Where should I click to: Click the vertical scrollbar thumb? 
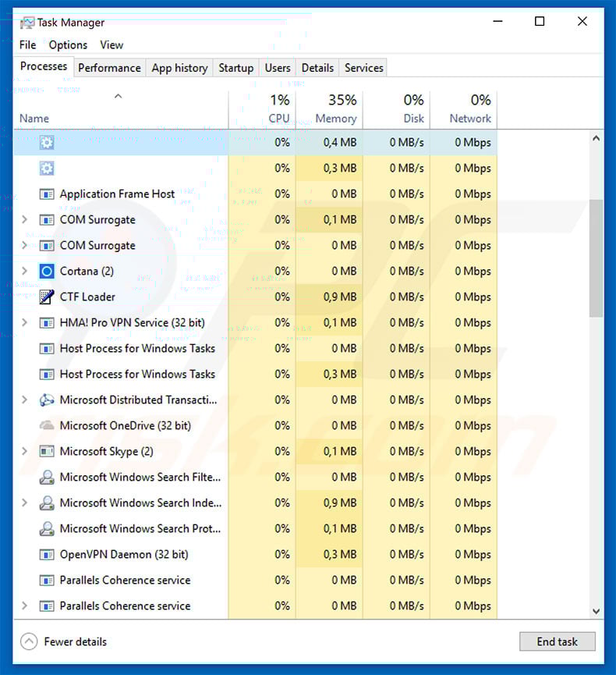pos(596,258)
